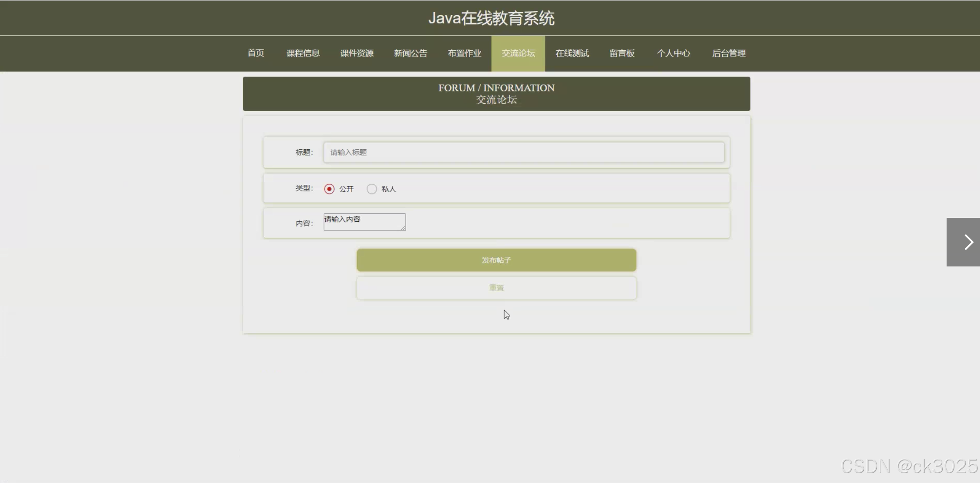Click the right arrow panel expander
Screen dimensions: 980x483
point(967,242)
